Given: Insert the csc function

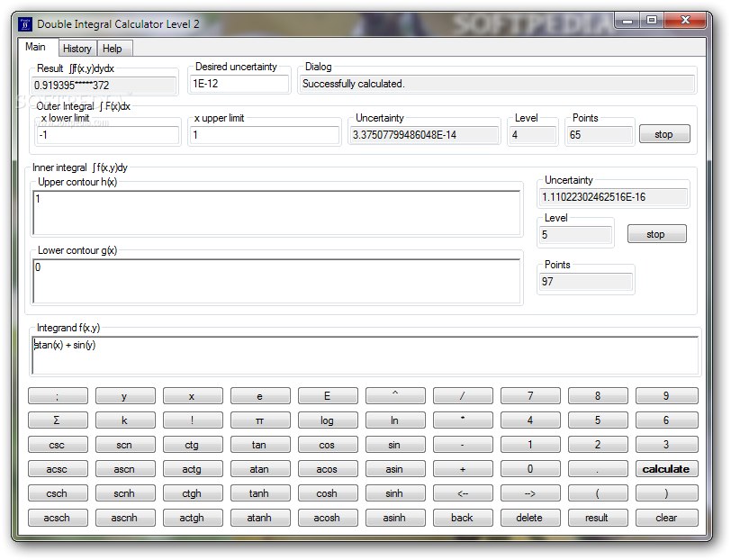Looking at the screenshot, I should (58, 445).
